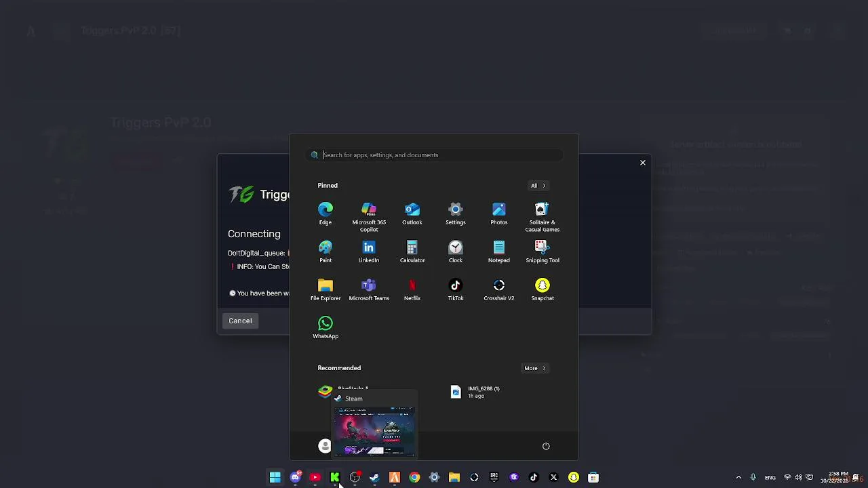Click the Steam taskbar icon
The width and height of the screenshot is (868, 488).
click(x=374, y=477)
